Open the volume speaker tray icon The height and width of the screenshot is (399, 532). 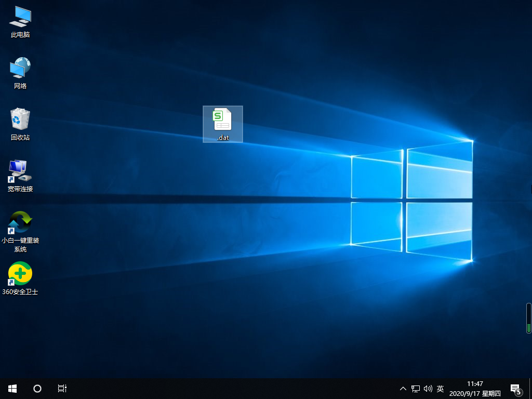click(x=428, y=389)
